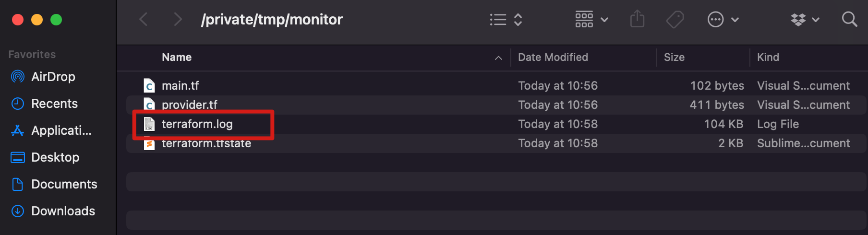This screenshot has height=235, width=868.
Task: Click the Share toolbar icon
Action: (x=637, y=20)
